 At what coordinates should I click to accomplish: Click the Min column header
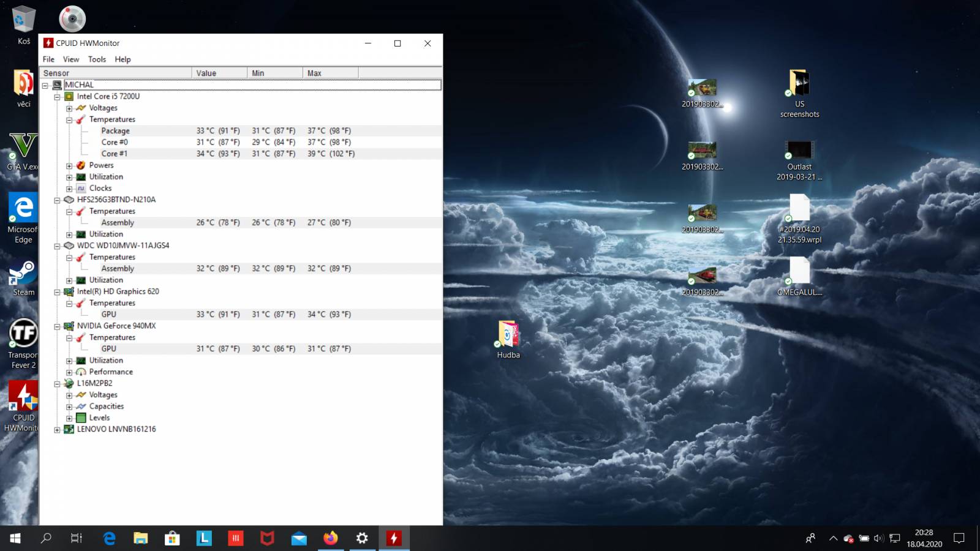click(x=275, y=73)
